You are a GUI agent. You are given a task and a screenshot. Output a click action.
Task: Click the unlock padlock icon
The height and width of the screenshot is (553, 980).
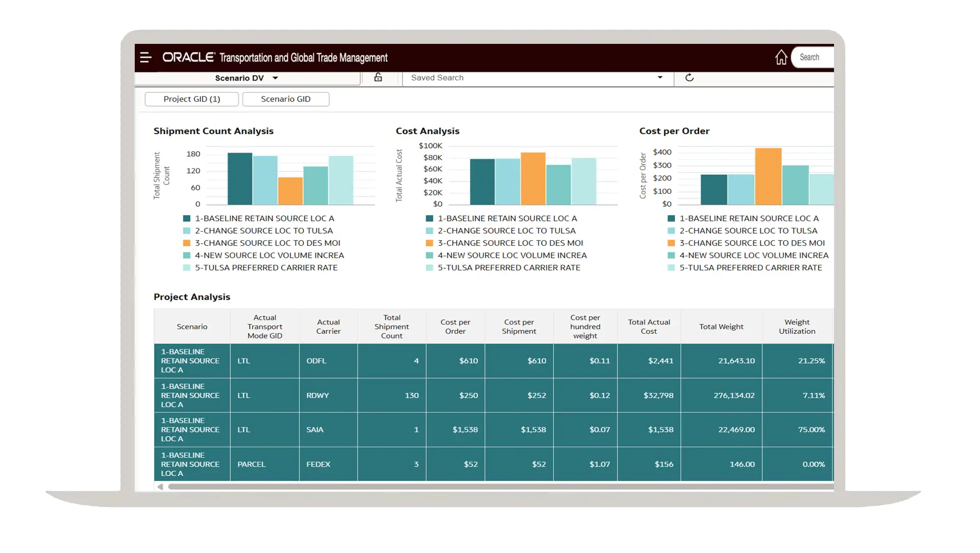378,78
